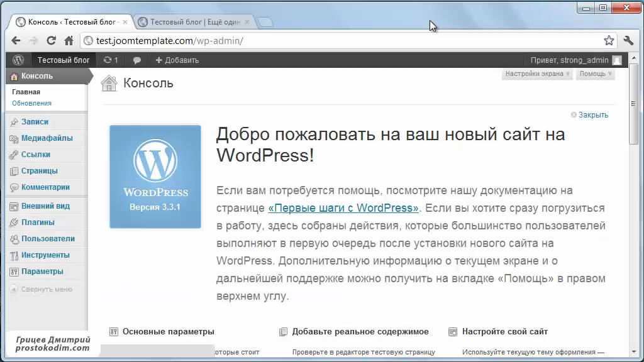Reload the page with the refresh icon

point(51,41)
